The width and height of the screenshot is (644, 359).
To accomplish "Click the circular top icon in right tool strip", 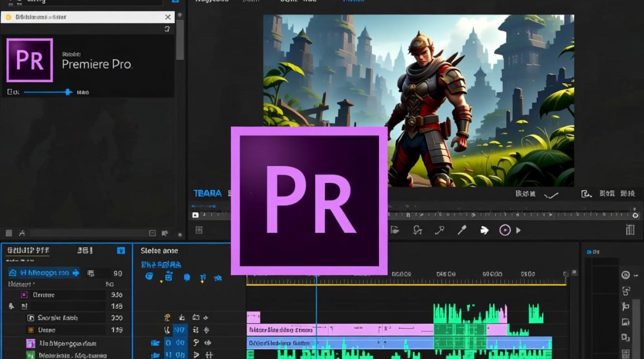I will click(625, 275).
